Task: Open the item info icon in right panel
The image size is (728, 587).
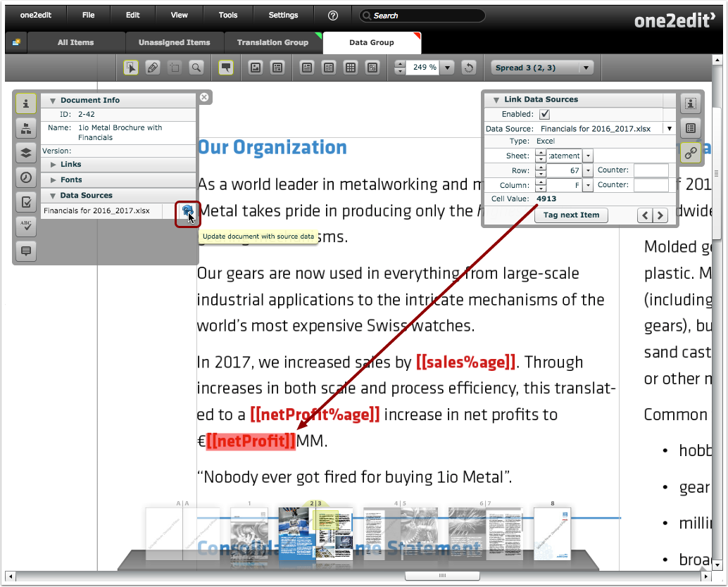Action: coord(691,103)
